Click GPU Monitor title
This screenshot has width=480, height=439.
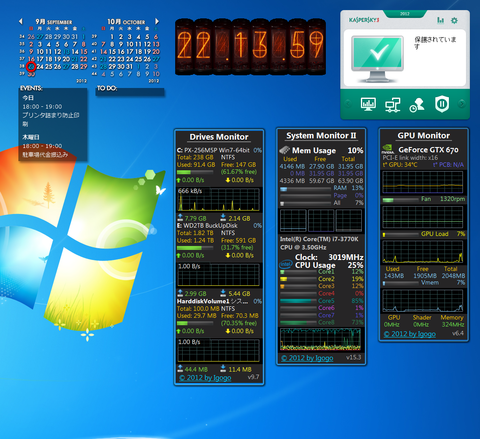tap(424, 136)
